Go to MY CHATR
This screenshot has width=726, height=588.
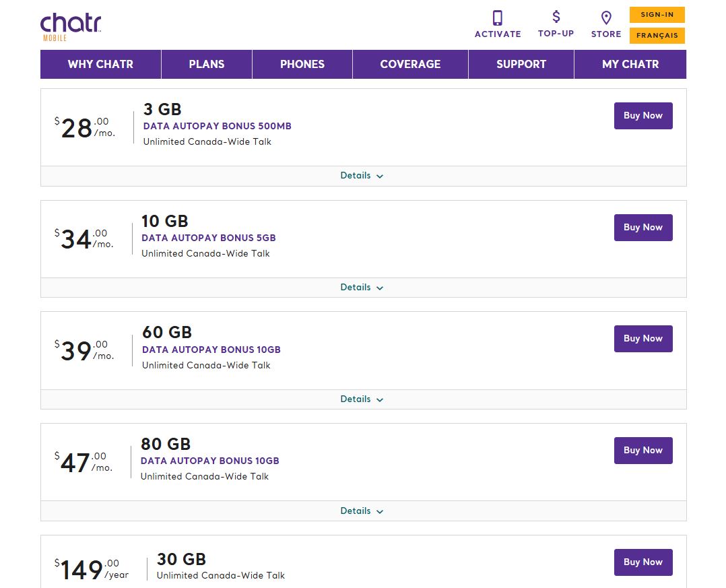click(630, 64)
